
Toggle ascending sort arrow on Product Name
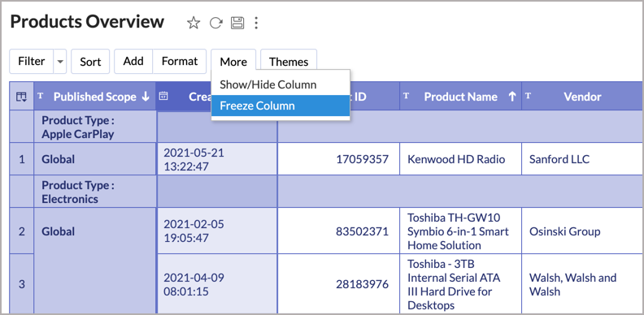click(511, 97)
